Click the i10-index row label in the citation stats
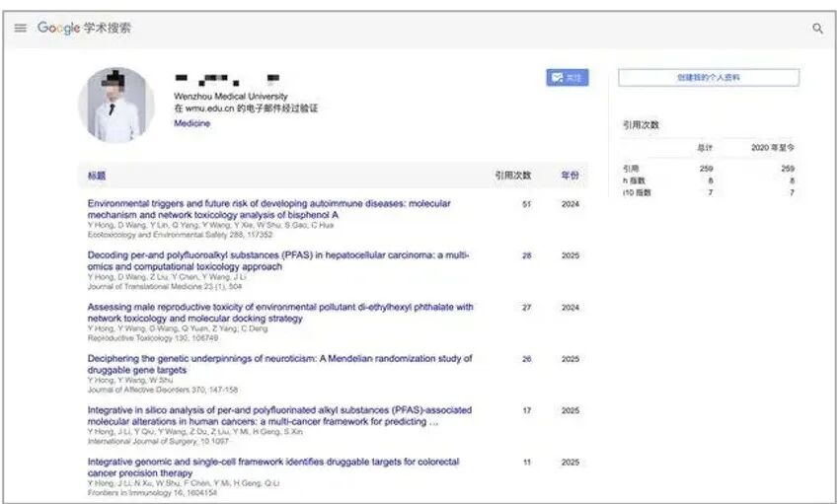 (637, 192)
